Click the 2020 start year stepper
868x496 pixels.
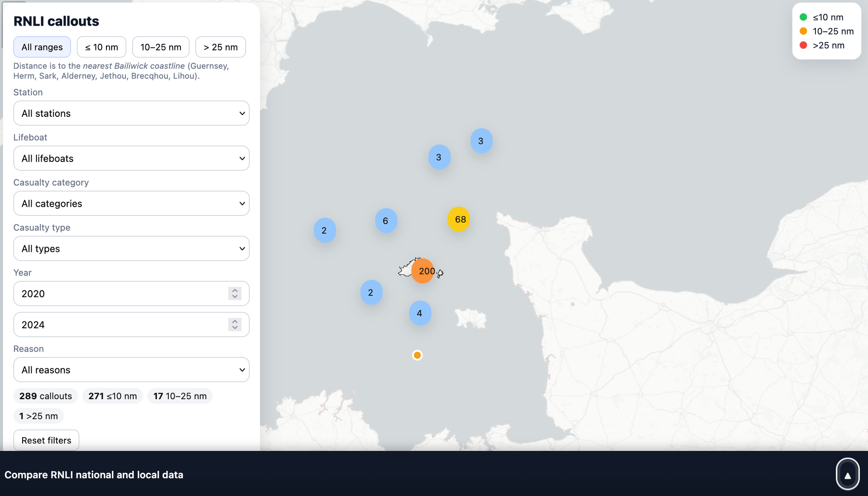click(235, 294)
